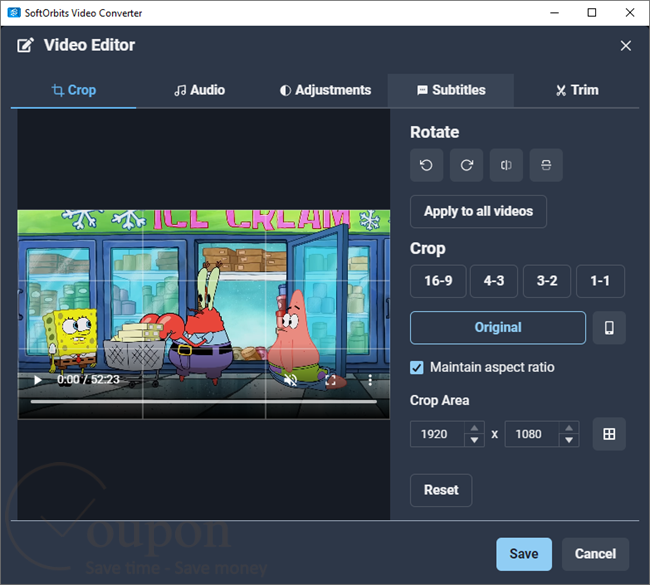The image size is (650, 585).
Task: Select the Original crop option
Action: coord(498,328)
